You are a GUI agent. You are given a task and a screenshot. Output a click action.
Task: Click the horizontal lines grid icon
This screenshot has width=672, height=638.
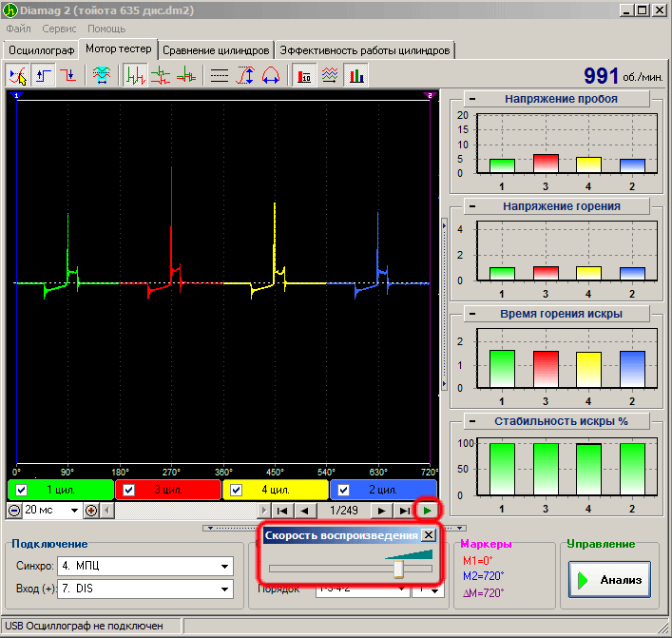click(x=219, y=75)
